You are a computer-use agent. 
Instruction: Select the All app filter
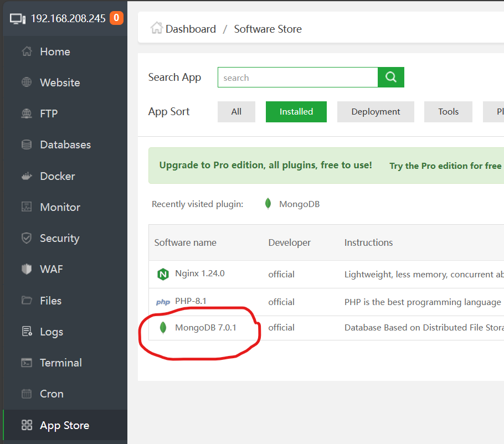236,112
